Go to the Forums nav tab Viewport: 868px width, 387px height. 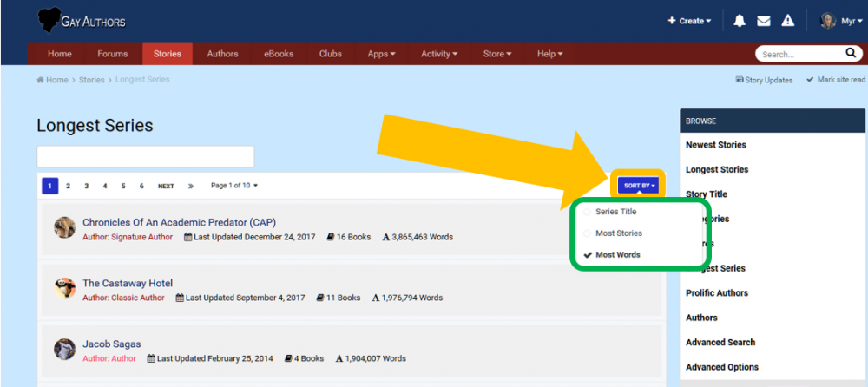[x=112, y=54]
